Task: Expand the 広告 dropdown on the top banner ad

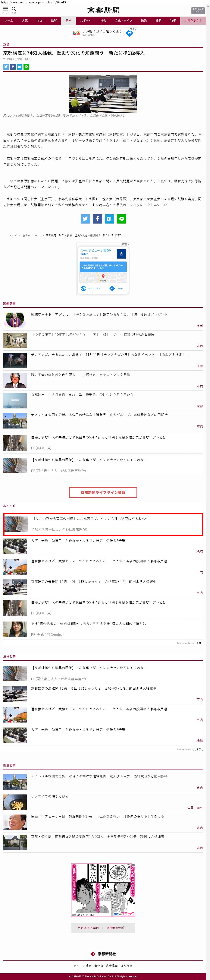Action: (133, 29)
